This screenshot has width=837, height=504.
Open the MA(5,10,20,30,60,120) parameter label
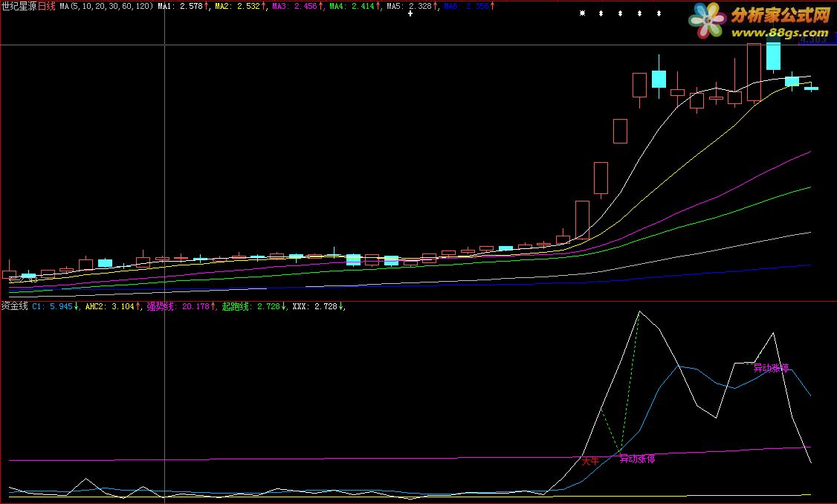coord(106,7)
